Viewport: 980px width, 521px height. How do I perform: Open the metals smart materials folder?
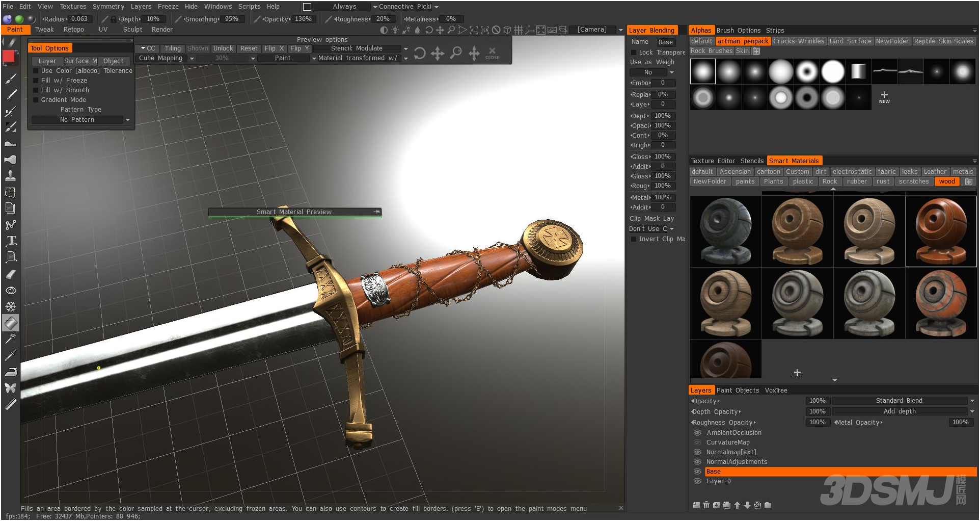pos(963,172)
